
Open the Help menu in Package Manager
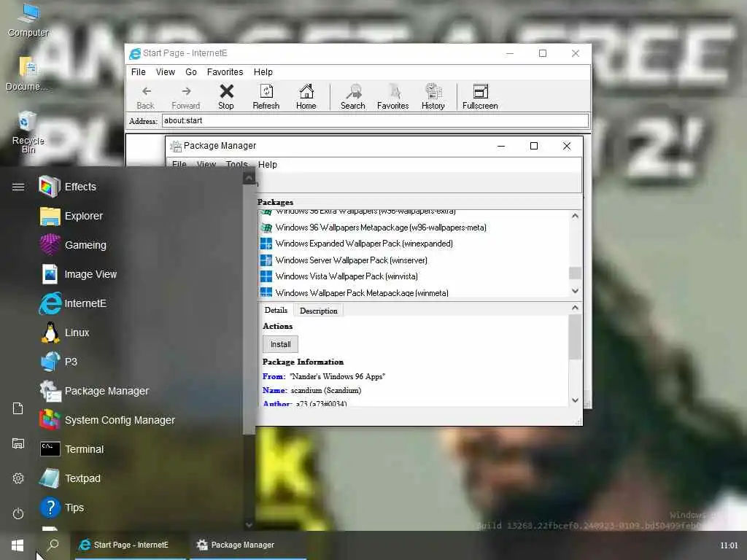click(x=267, y=165)
